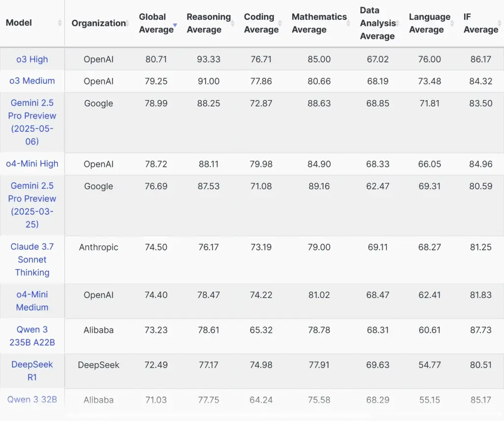Open the Qwen 3 235B A22B link

click(x=32, y=336)
